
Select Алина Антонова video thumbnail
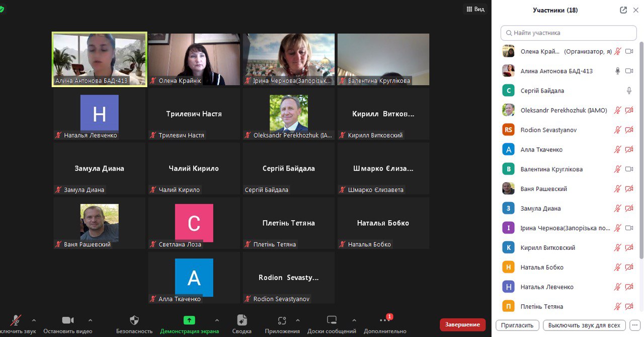tap(100, 59)
